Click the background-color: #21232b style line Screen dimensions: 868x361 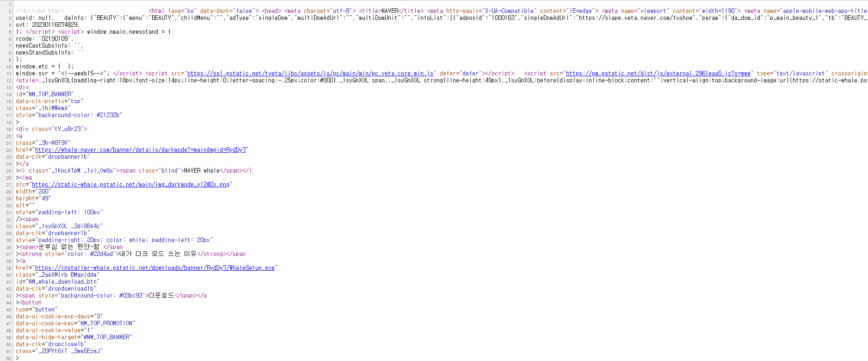69,115
